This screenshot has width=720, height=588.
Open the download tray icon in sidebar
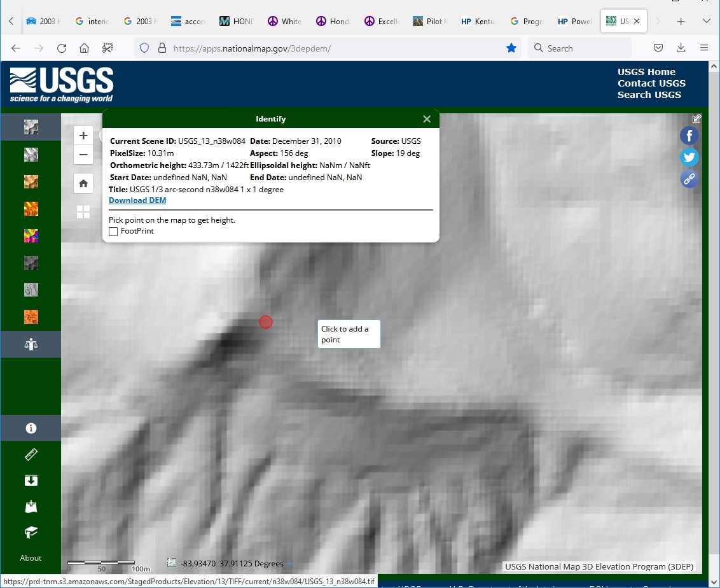31,480
